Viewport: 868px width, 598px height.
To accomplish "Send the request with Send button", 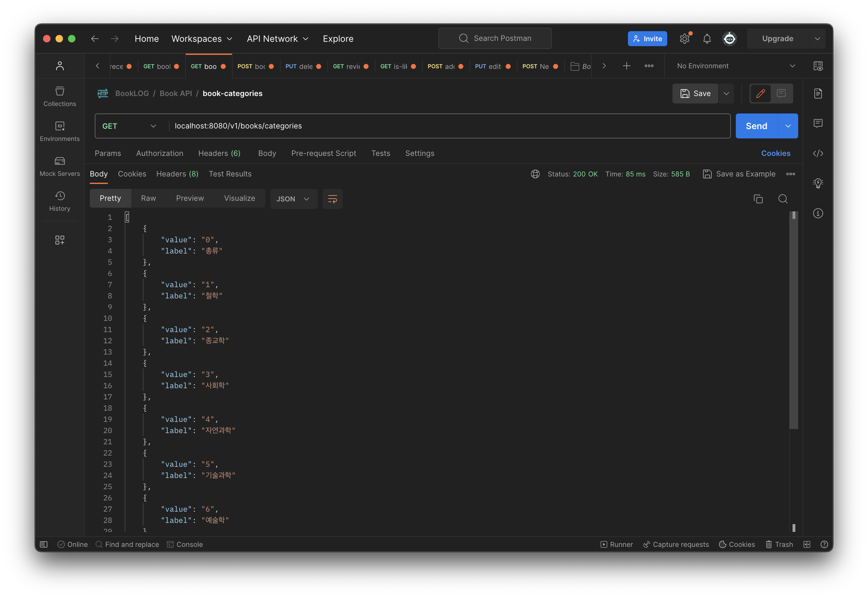I will 756,126.
